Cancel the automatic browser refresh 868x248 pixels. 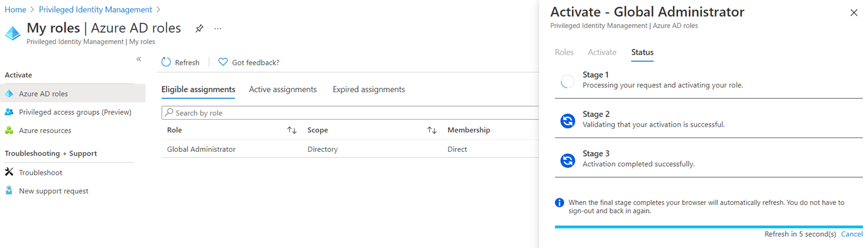[x=852, y=234]
